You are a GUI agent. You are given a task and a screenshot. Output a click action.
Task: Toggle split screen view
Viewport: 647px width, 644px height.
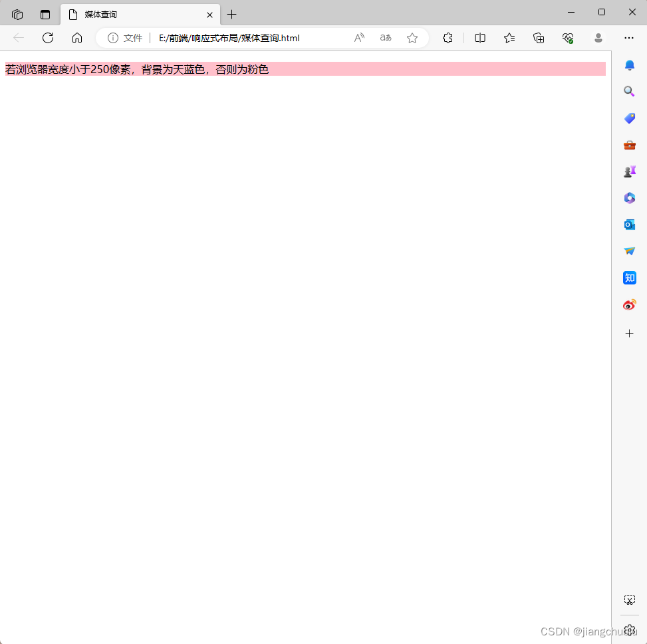coord(480,38)
